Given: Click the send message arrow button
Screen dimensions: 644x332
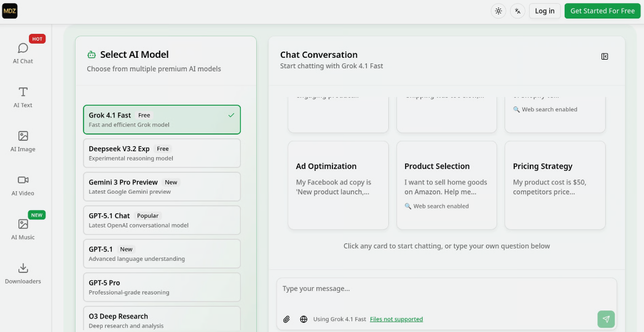Looking at the screenshot, I should click(605, 319).
